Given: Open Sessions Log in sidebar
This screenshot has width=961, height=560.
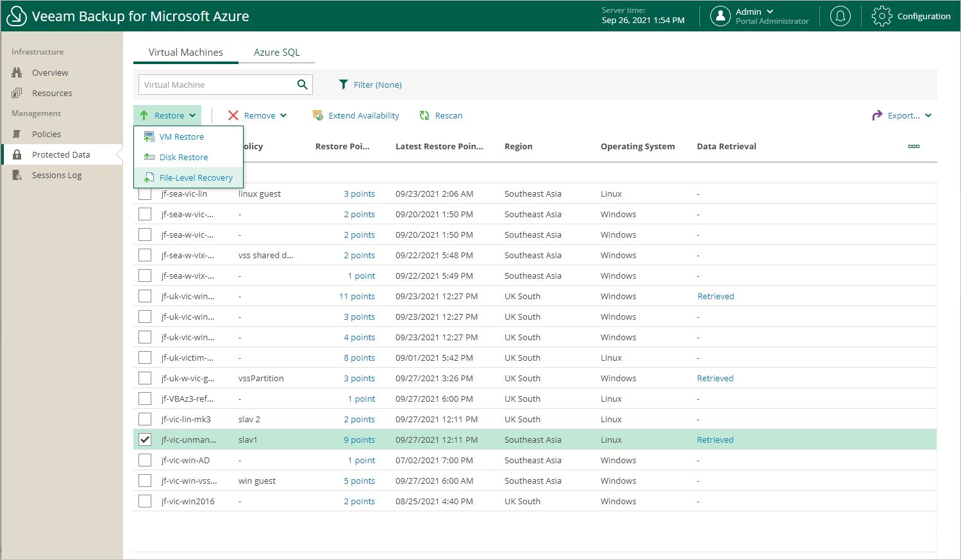Looking at the screenshot, I should [57, 175].
